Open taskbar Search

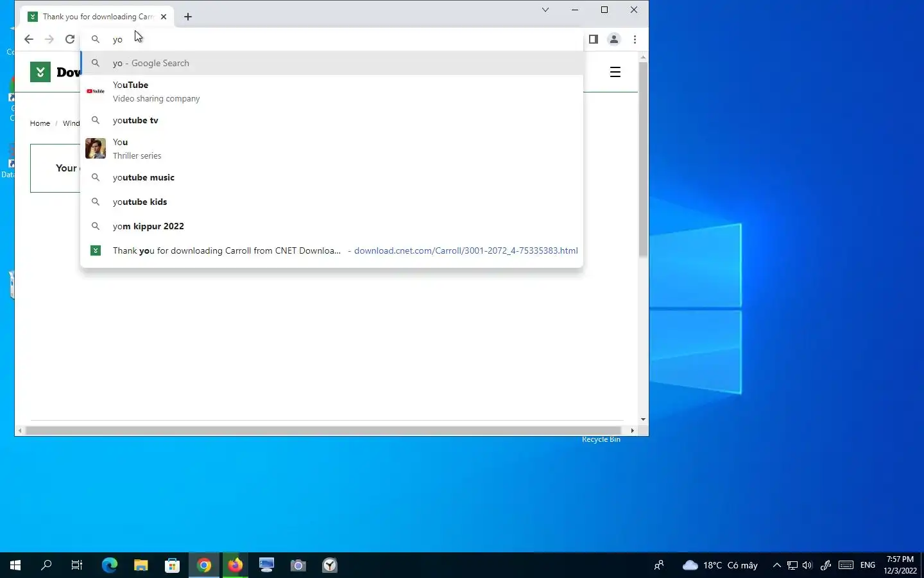46,565
